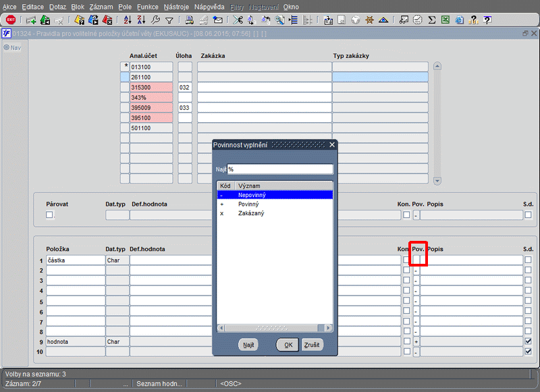Select the Povinný list entry
The image size is (540, 392).
[x=275, y=204]
